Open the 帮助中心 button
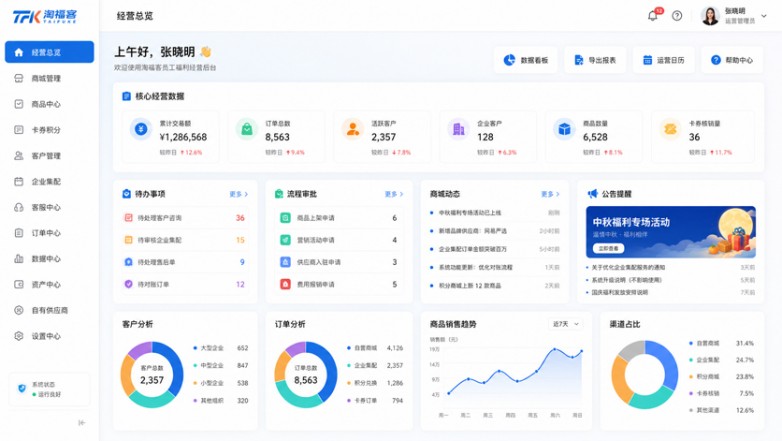Image resolution: width=782 pixels, height=441 pixels. coord(732,60)
